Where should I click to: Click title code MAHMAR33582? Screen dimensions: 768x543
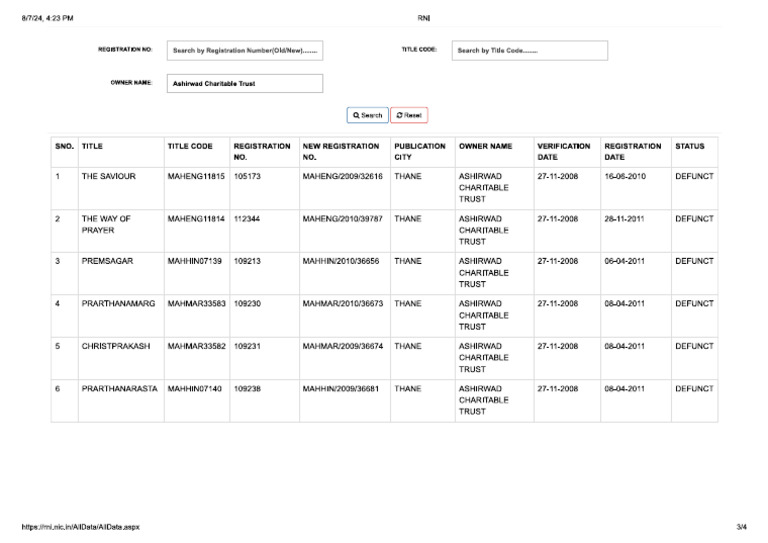196,346
